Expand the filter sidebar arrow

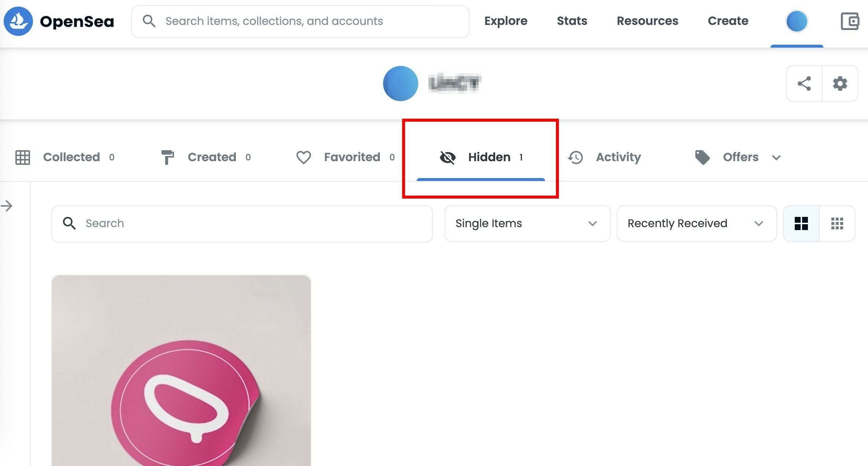point(7,206)
